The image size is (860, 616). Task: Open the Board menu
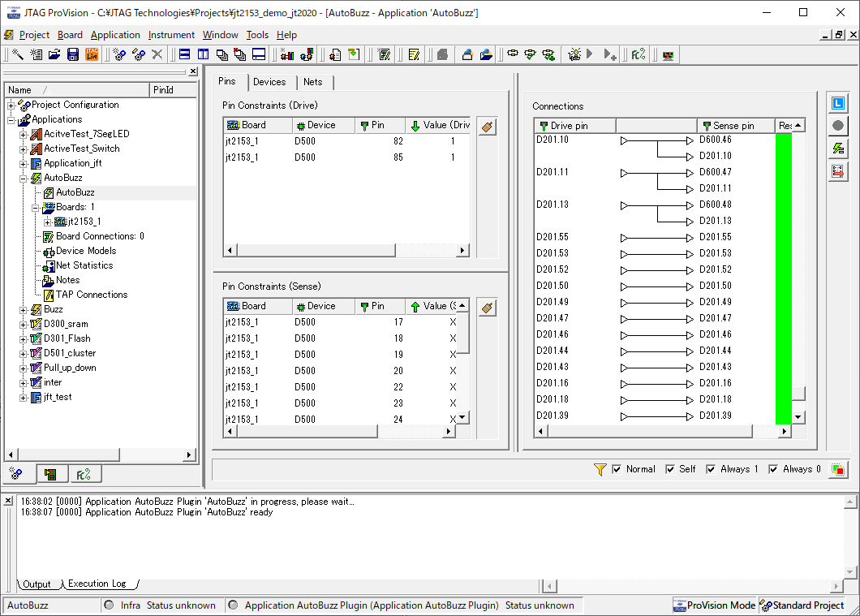[71, 35]
